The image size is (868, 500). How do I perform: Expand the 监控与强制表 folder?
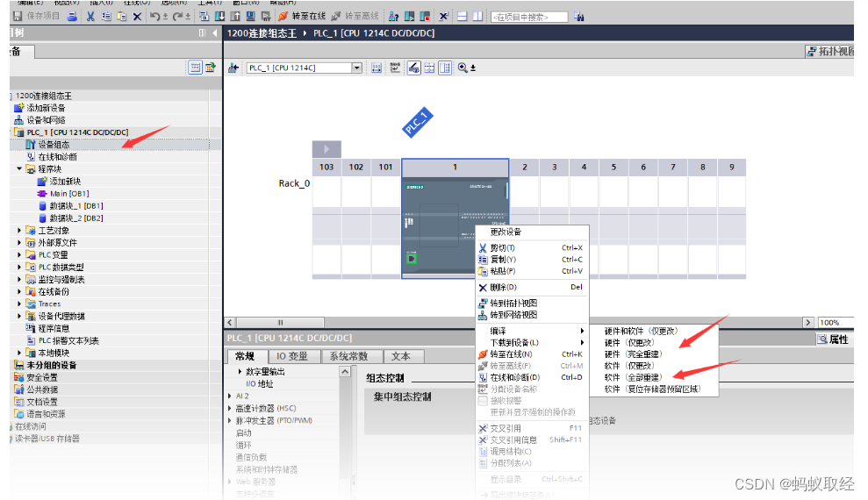[x=19, y=279]
